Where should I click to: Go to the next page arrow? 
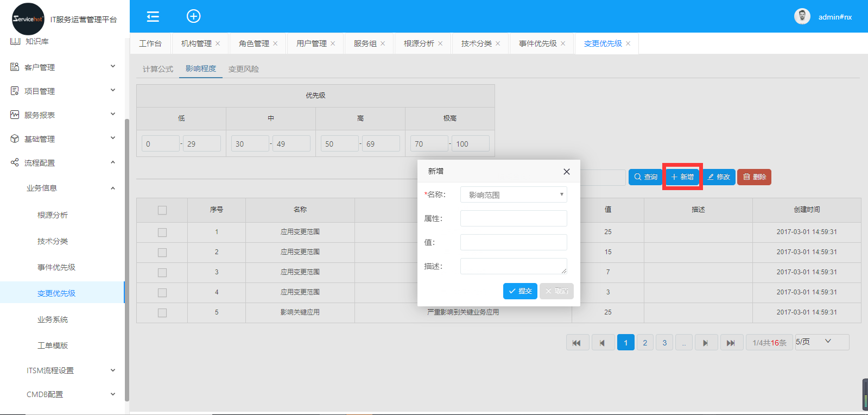pos(705,343)
